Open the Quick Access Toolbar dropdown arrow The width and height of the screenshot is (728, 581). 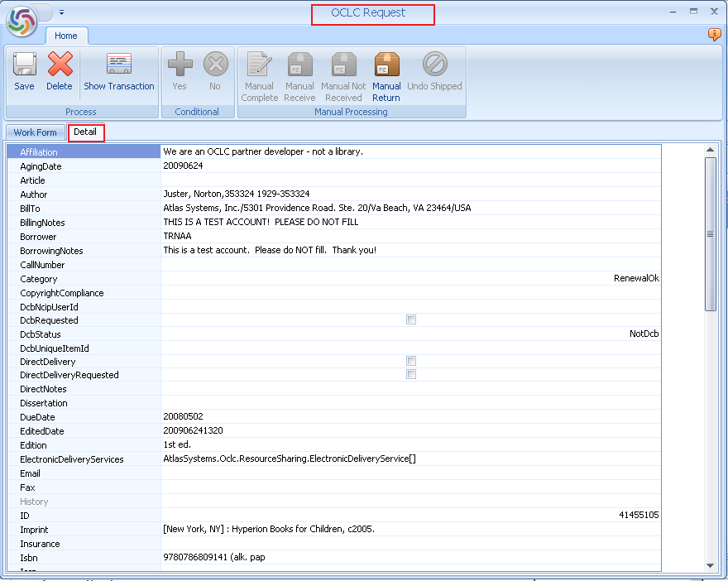click(x=61, y=12)
